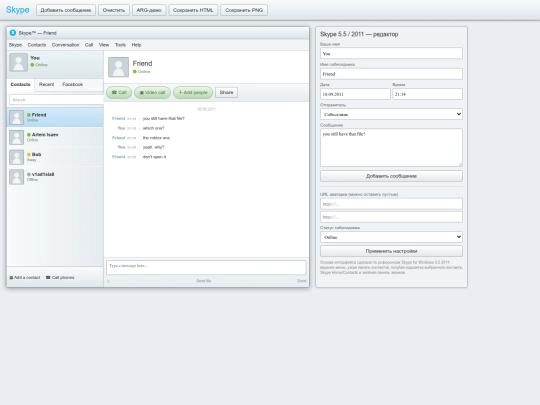The width and height of the screenshot is (540, 405).
Task: Click the chat message 'which one?'
Action: pos(154,128)
